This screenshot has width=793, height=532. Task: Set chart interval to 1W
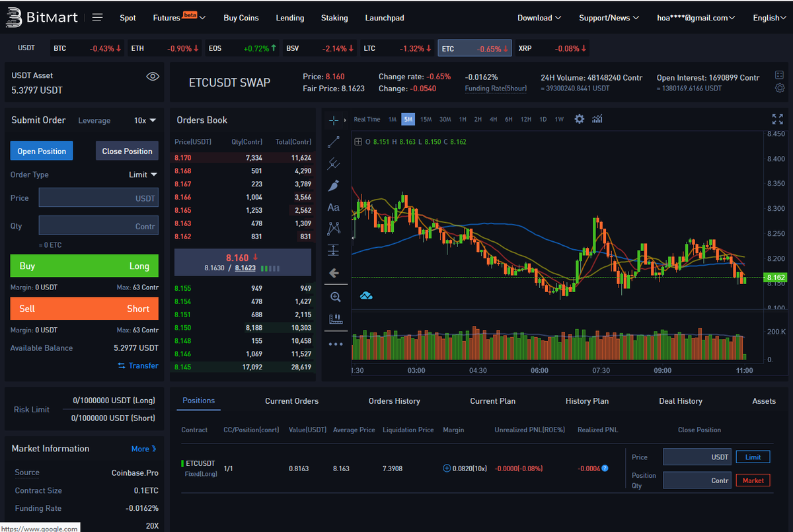pyautogui.click(x=559, y=120)
